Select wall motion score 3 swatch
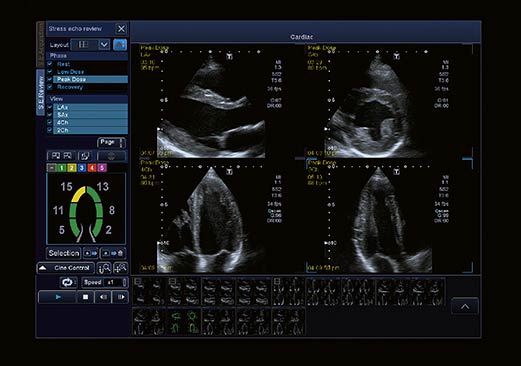The height and width of the screenshot is (366, 521). [82, 168]
